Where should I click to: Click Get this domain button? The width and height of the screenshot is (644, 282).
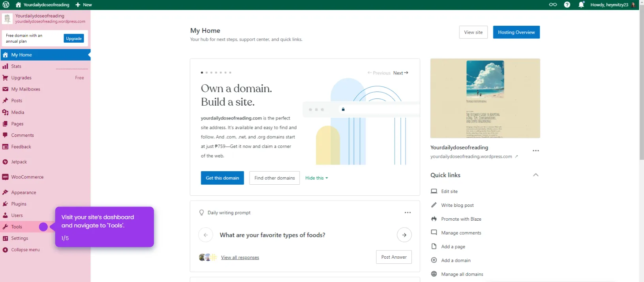click(222, 178)
